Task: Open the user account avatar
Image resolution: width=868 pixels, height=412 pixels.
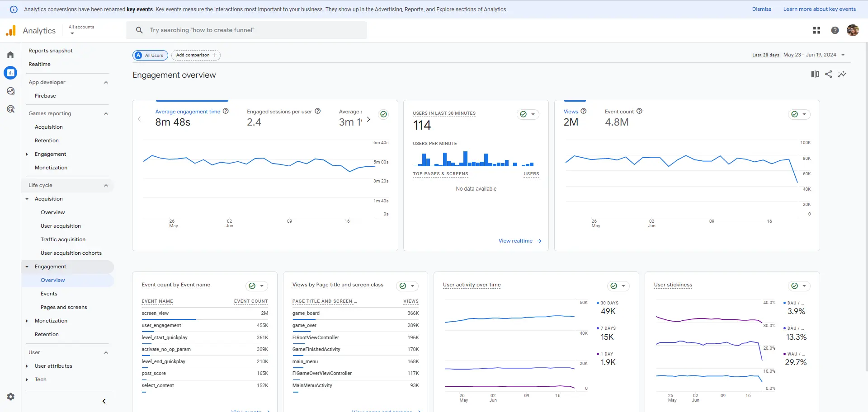Action: [853, 30]
